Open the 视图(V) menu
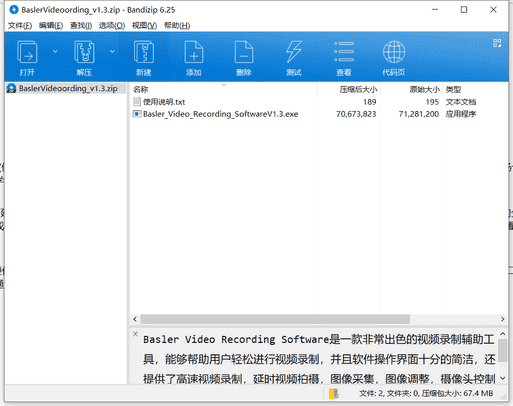513x406 pixels. pyautogui.click(x=144, y=25)
